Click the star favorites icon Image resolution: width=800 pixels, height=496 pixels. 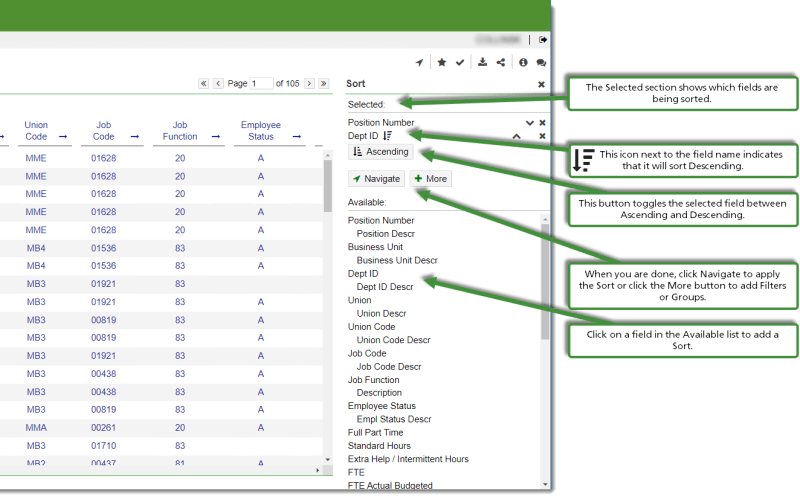(442, 62)
